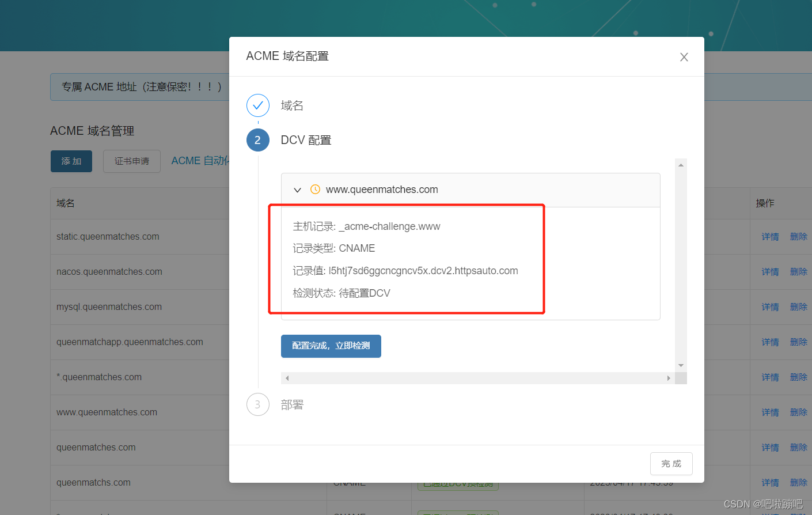Click 删除 for mysql.queenmatches.com

tap(798, 306)
